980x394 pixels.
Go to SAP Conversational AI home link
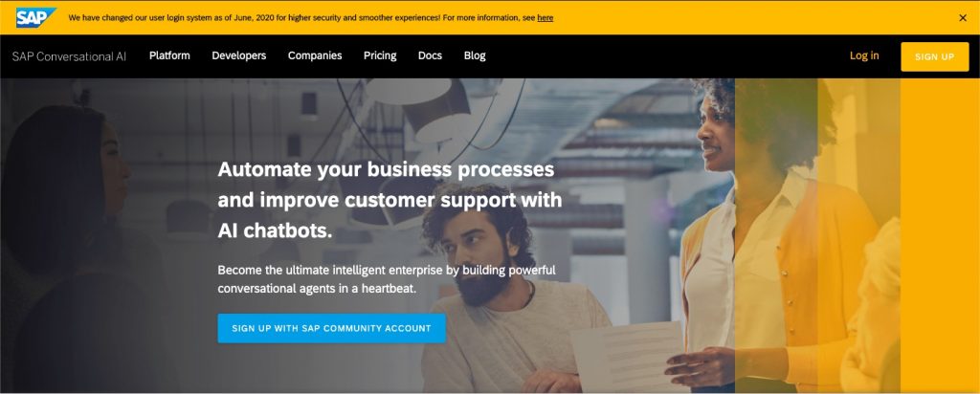point(69,56)
